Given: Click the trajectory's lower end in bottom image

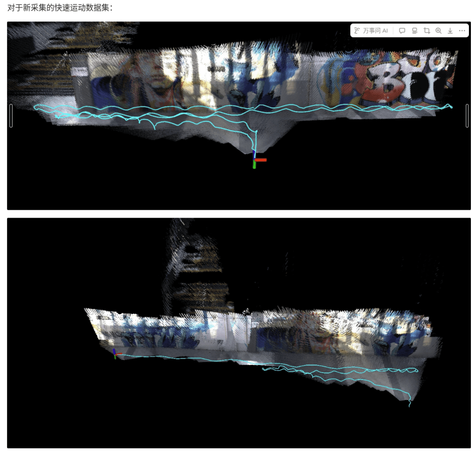Looking at the screenshot, I should click(409, 406).
